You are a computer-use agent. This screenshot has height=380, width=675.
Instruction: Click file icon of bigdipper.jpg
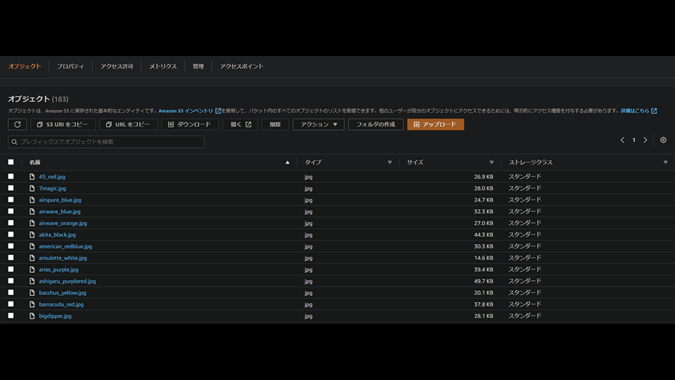32,316
